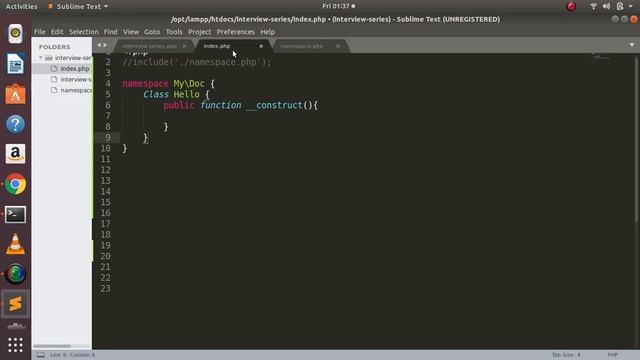
Task: Launch VLC media player from the dock
Action: [15, 244]
